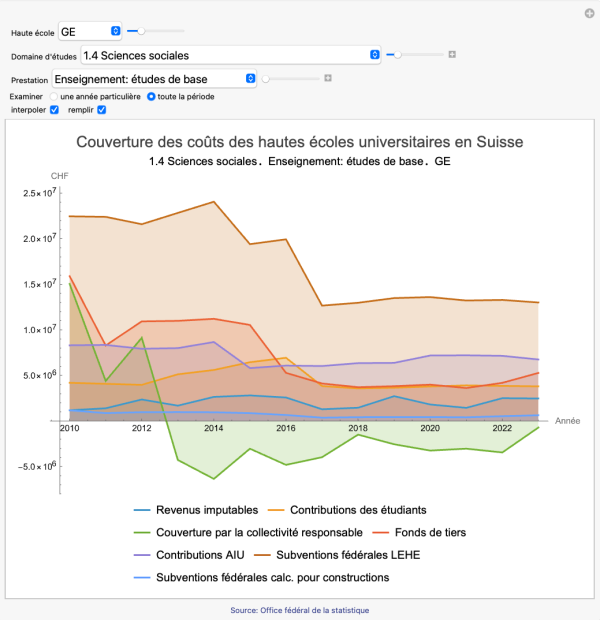Expand Domaine d'études slider controls plus icon
600x620 pixels.
pos(452,55)
